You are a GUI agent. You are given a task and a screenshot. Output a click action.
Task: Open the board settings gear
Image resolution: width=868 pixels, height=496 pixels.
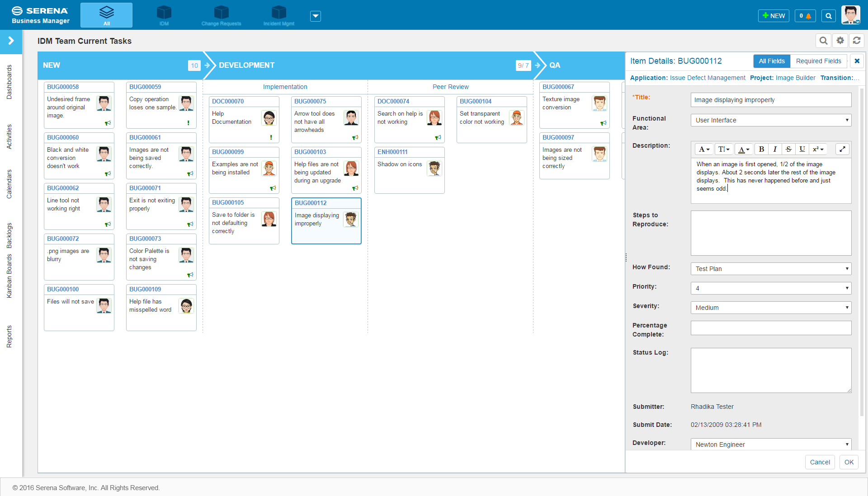point(840,41)
